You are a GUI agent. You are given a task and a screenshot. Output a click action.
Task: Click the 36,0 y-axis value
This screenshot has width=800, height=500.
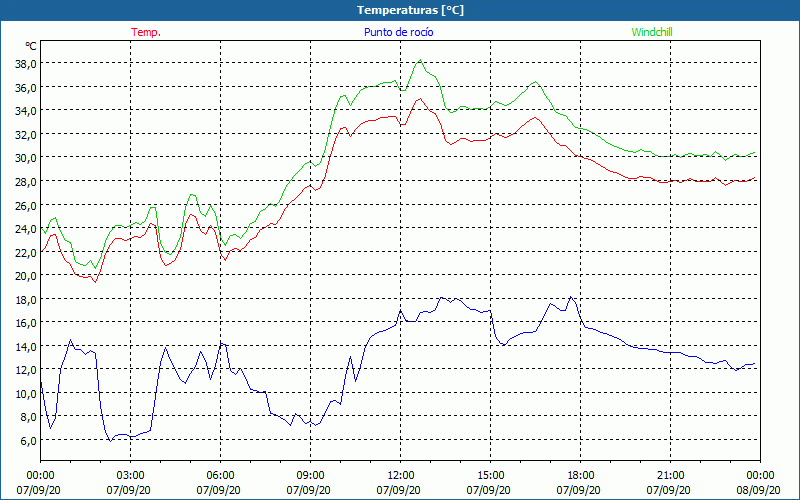[x=26, y=88]
